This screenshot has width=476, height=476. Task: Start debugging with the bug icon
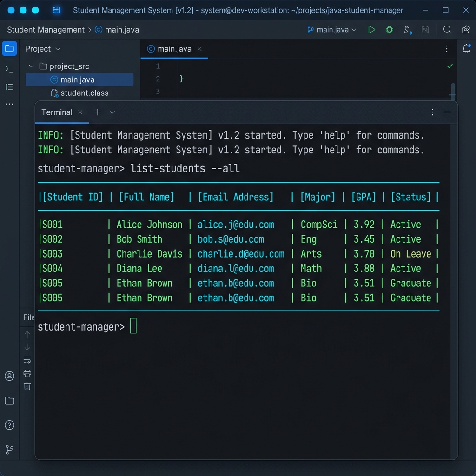[389, 30]
